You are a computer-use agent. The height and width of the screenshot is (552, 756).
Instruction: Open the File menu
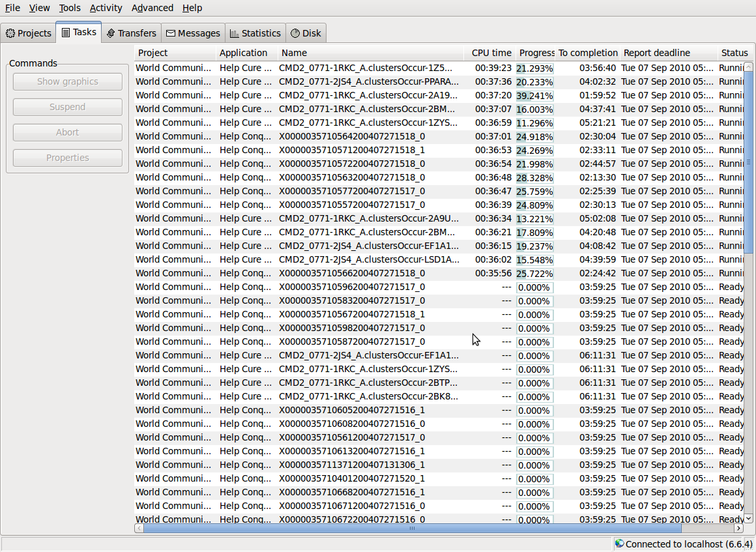[12, 8]
